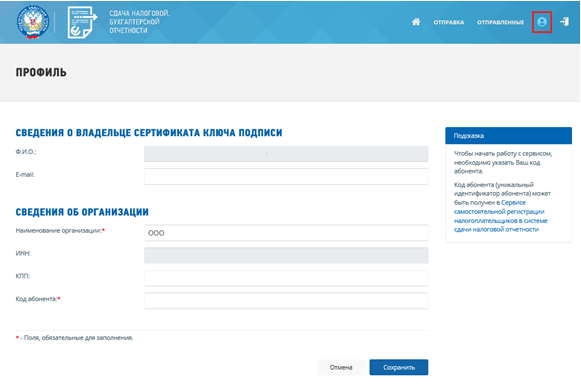The width and height of the screenshot is (581, 385).
Task: Focus the E-mail input field
Action: (286, 176)
